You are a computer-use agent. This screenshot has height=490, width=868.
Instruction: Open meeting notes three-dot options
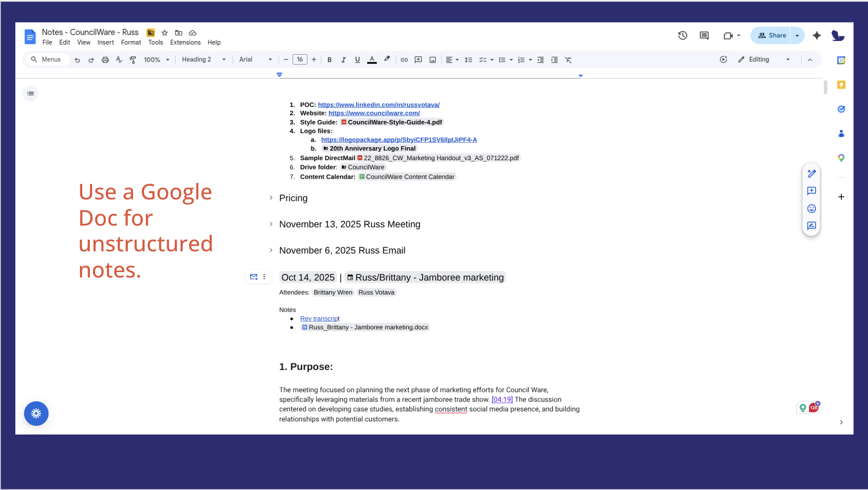pyautogui.click(x=264, y=277)
